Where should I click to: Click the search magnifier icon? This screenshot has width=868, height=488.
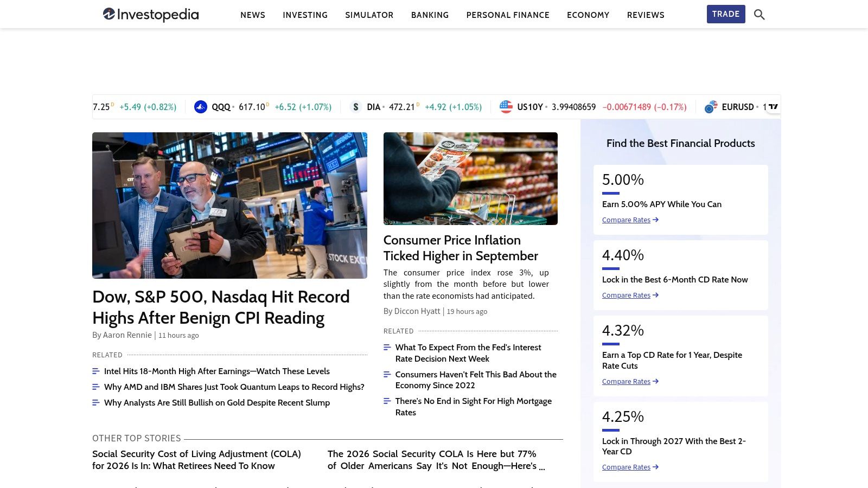(759, 15)
